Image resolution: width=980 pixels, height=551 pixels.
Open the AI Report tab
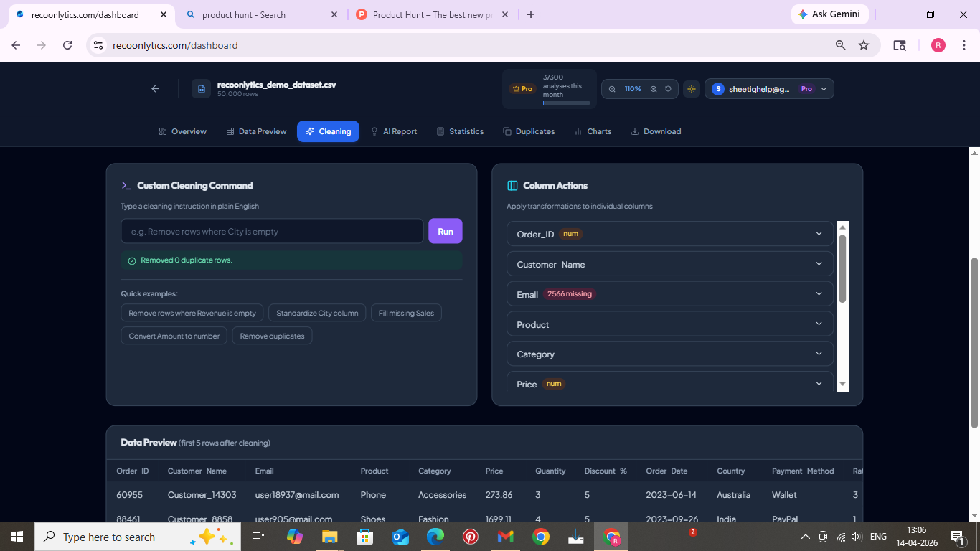[x=394, y=131]
